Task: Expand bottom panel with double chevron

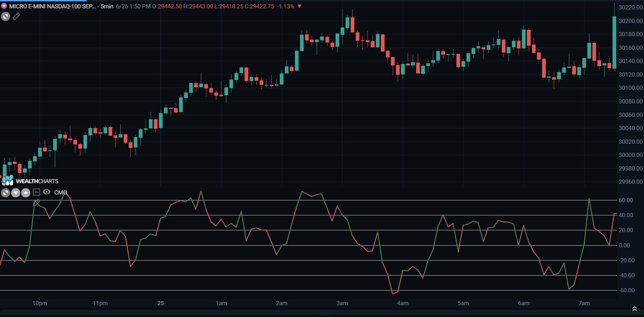Action: click(x=635, y=309)
